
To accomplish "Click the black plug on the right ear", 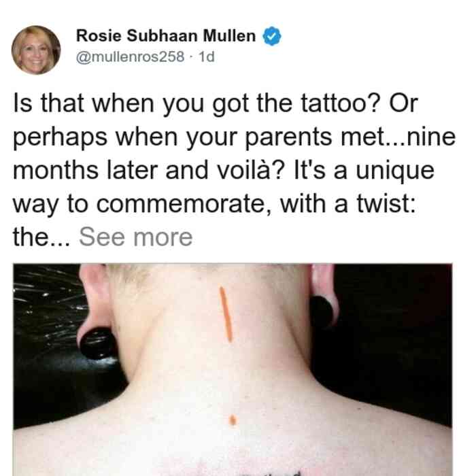I will [320, 312].
